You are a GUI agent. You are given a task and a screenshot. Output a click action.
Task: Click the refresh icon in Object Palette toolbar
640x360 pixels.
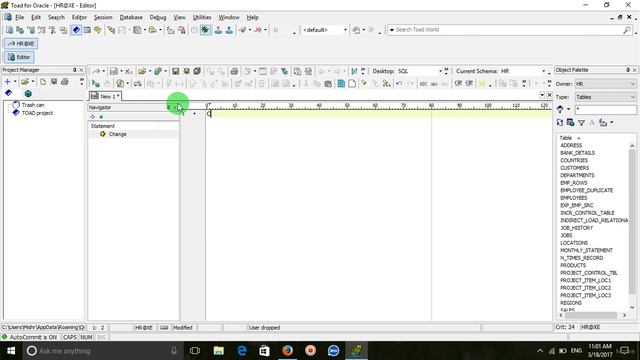pos(560,122)
